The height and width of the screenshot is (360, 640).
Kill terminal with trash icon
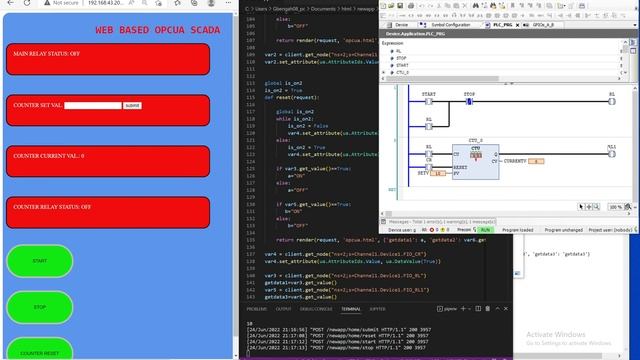coord(488,309)
